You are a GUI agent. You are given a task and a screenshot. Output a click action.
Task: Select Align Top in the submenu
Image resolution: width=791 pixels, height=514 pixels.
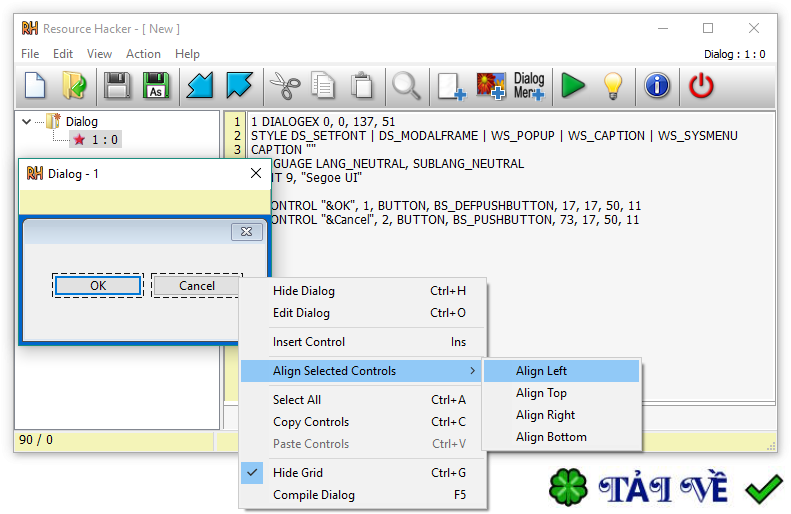click(x=561, y=393)
